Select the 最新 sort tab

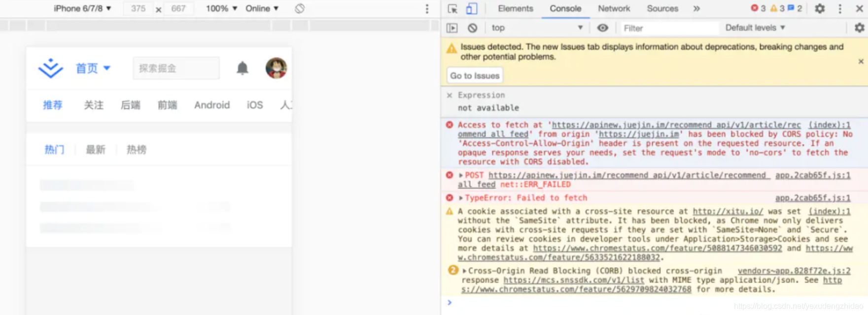click(96, 150)
